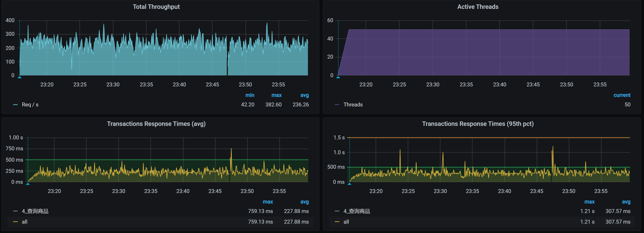Isolate the 'all' series in 95th pct panel
644x233 pixels.
tap(346, 222)
